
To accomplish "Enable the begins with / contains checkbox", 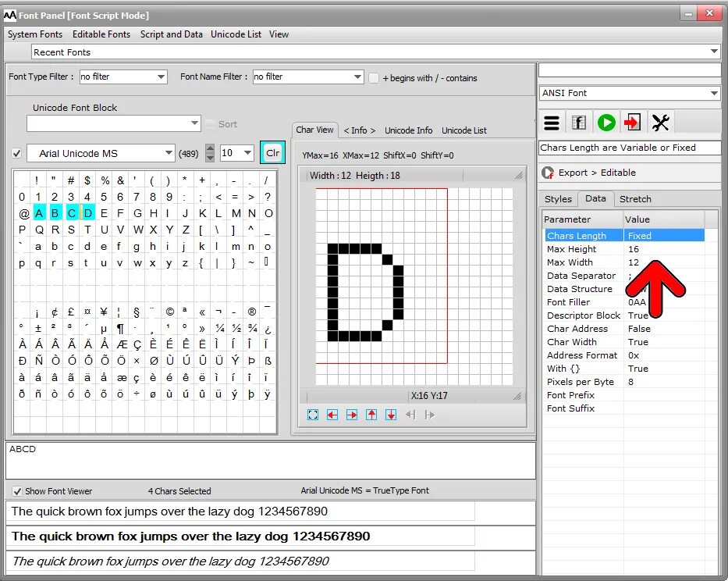I will (373, 78).
